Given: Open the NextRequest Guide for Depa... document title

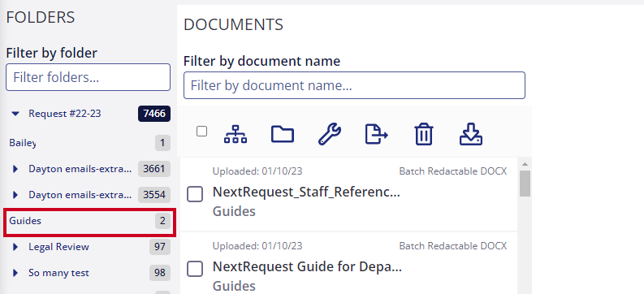Looking at the screenshot, I should point(307,267).
